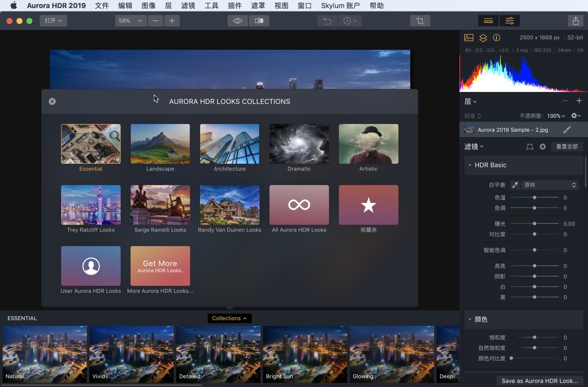
Task: Adjust the 对比度 contrast slider
Action: click(534, 234)
